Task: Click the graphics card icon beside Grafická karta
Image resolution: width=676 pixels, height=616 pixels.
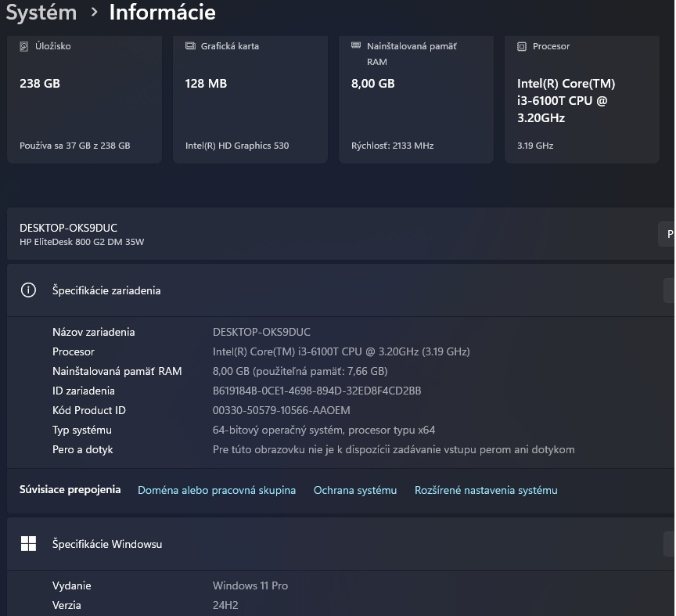Action: (x=190, y=46)
